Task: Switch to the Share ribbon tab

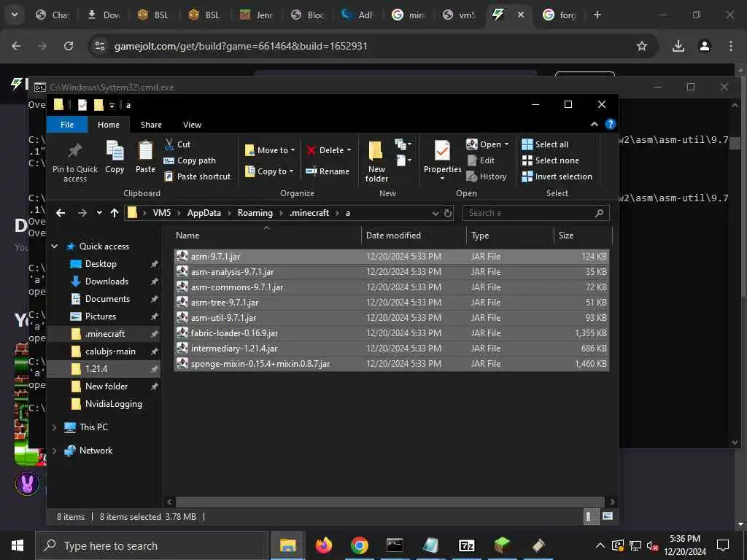Action: click(x=151, y=125)
